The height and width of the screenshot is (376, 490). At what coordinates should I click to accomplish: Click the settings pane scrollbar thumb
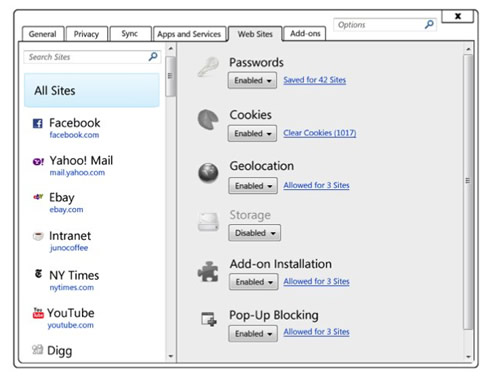pos(468,192)
